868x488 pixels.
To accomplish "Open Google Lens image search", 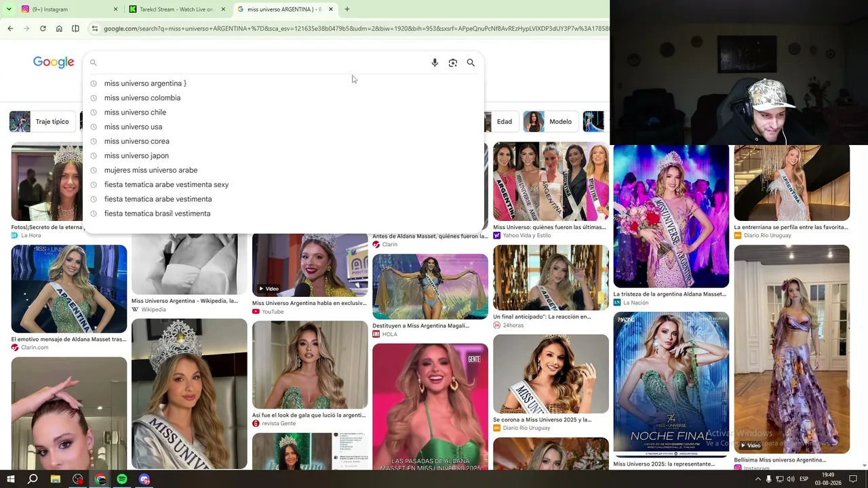I will (453, 62).
